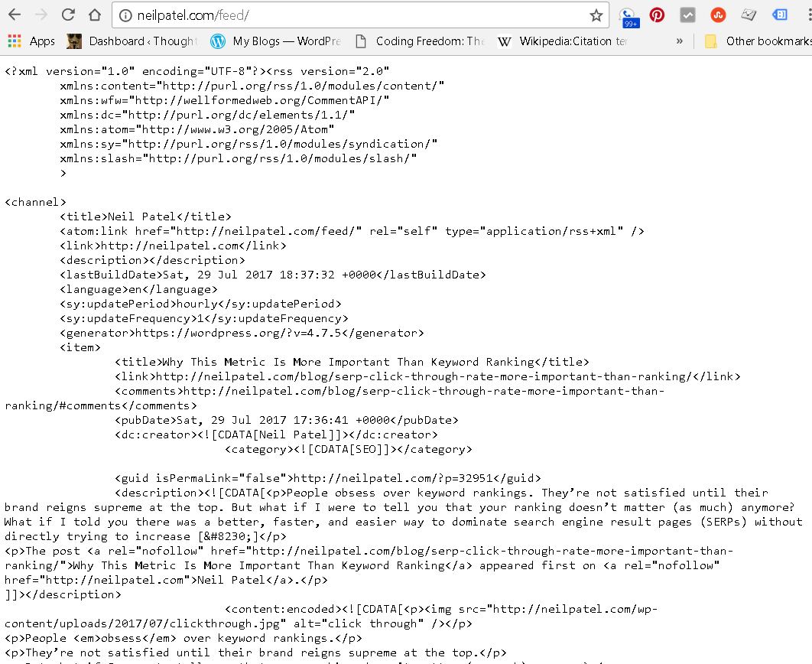Click the xml version declaration line
The image size is (812, 664).
click(x=197, y=71)
